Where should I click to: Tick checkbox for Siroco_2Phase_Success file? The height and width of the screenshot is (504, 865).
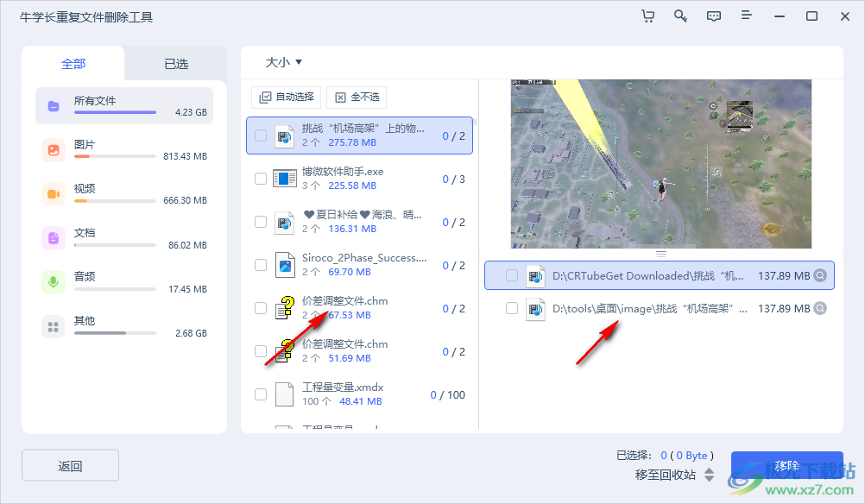261,265
